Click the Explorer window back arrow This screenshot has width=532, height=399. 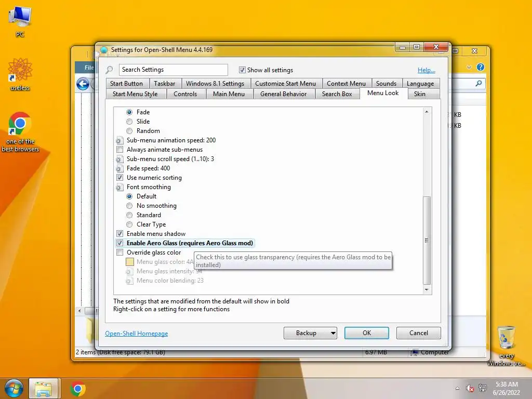[x=83, y=84]
